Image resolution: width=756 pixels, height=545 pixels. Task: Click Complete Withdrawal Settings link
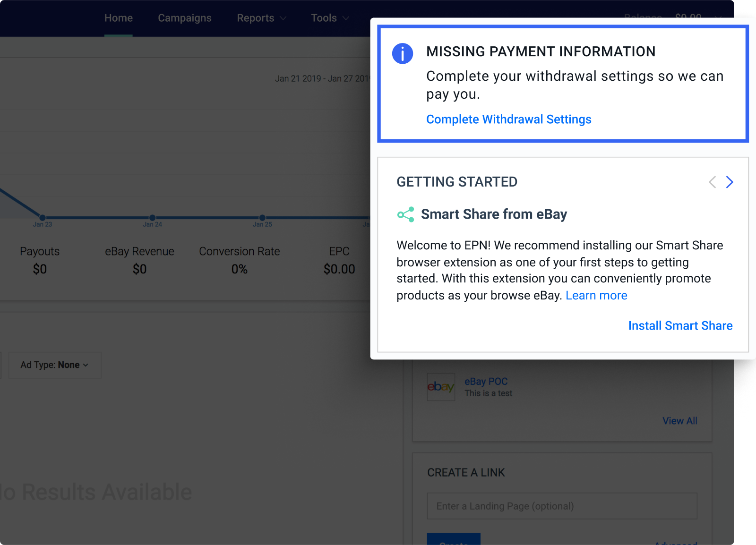509,119
